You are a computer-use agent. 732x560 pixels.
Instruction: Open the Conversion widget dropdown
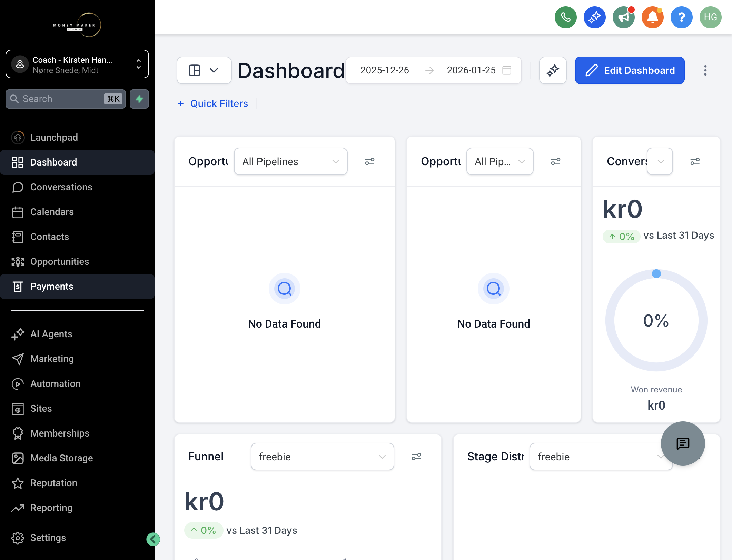660,161
